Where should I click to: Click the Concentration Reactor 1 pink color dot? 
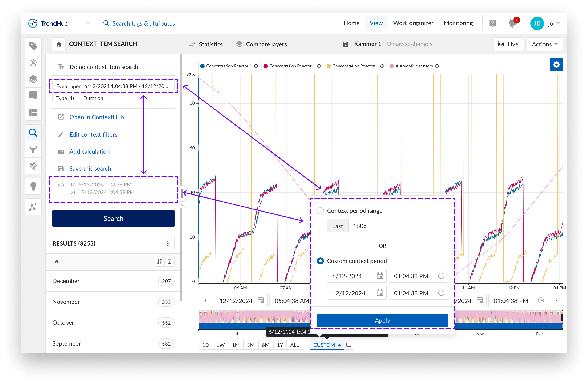point(266,66)
